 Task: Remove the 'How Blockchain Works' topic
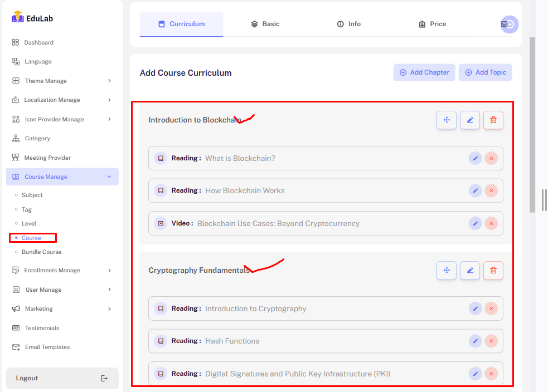click(x=491, y=191)
